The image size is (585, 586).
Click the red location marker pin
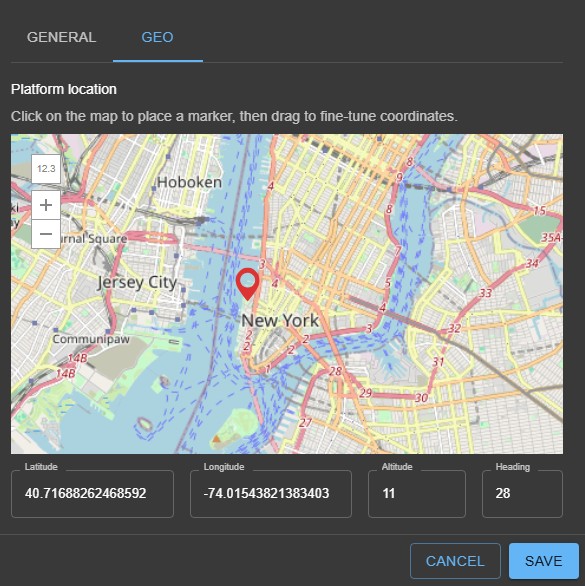click(247, 284)
